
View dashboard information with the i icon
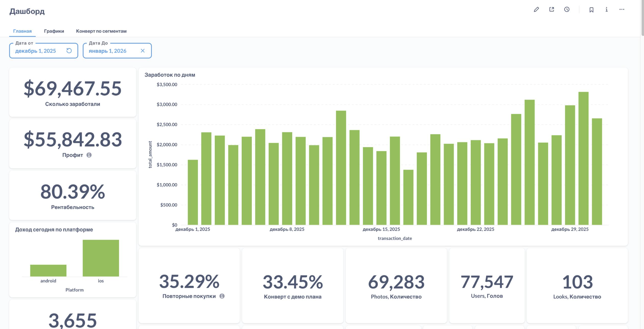(606, 9)
